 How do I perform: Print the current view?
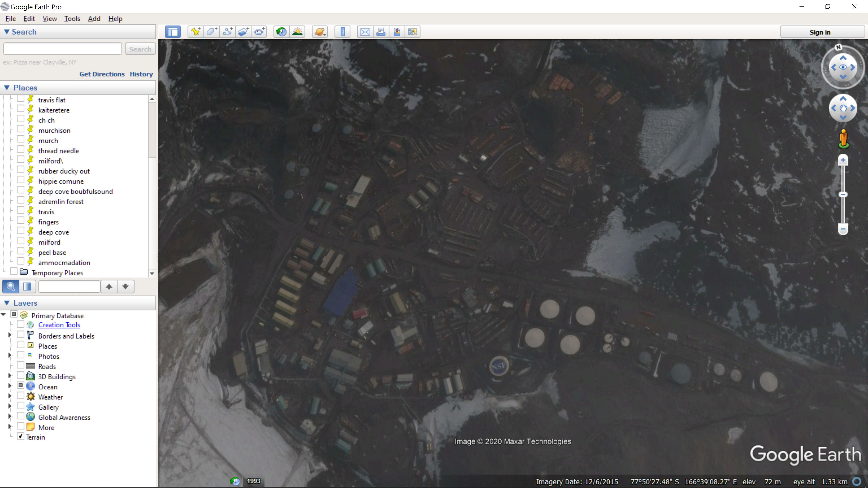[381, 32]
